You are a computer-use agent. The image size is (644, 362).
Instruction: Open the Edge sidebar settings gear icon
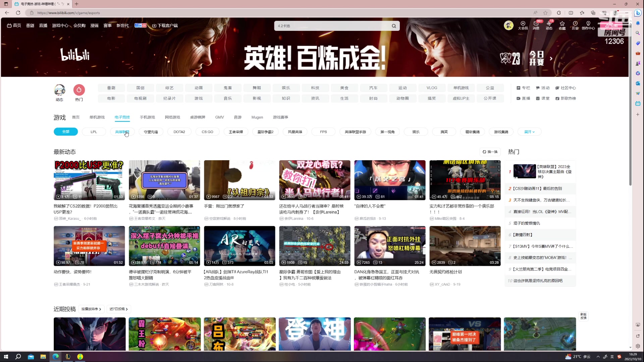pyautogui.click(x=638, y=346)
